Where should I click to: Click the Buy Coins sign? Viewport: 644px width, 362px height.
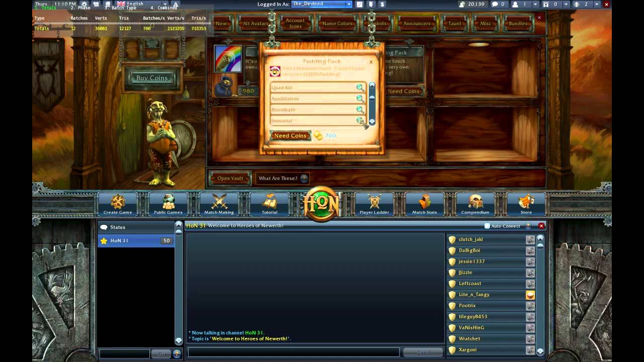point(151,78)
